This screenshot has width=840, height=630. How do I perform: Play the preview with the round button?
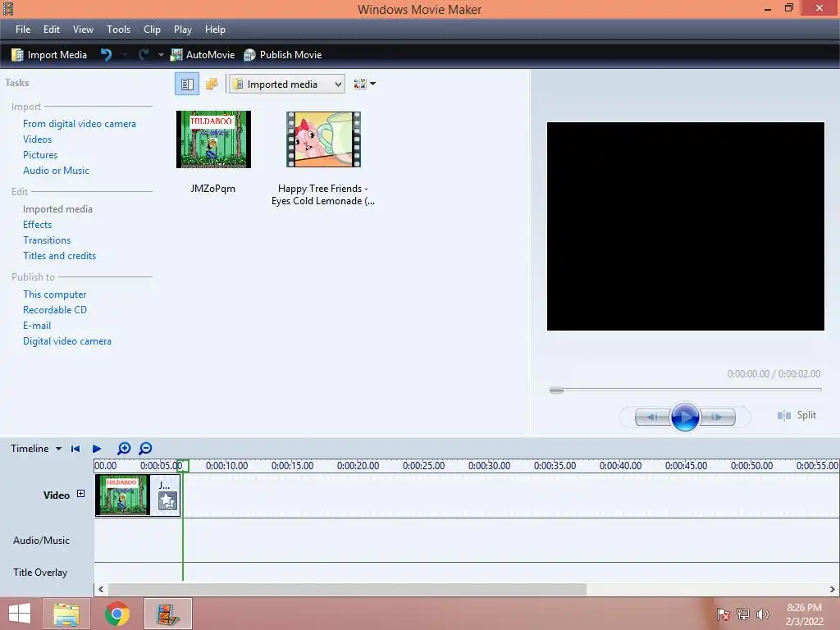[685, 416]
